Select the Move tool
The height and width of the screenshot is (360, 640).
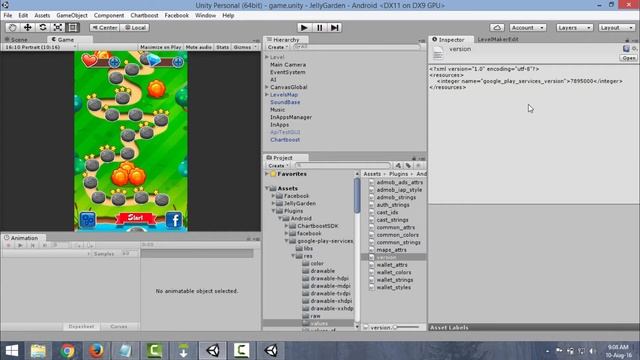point(27,27)
